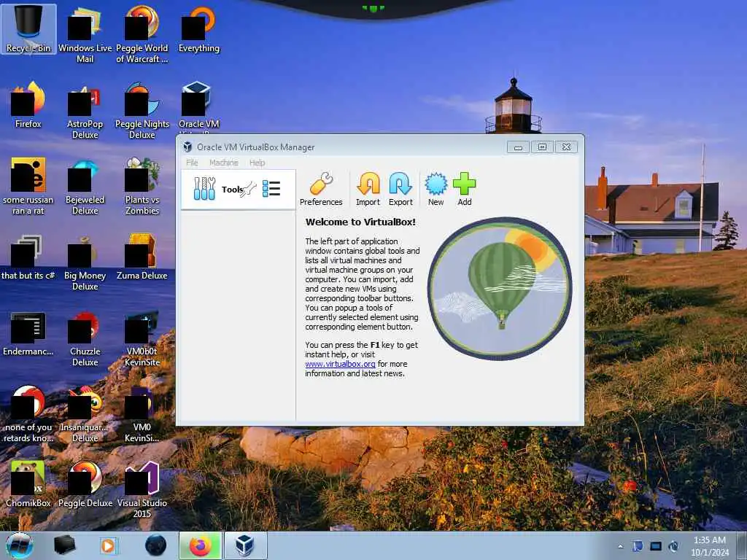Open the Help menu in VirtualBox
Viewport: 747px width, 560px height.
point(258,163)
